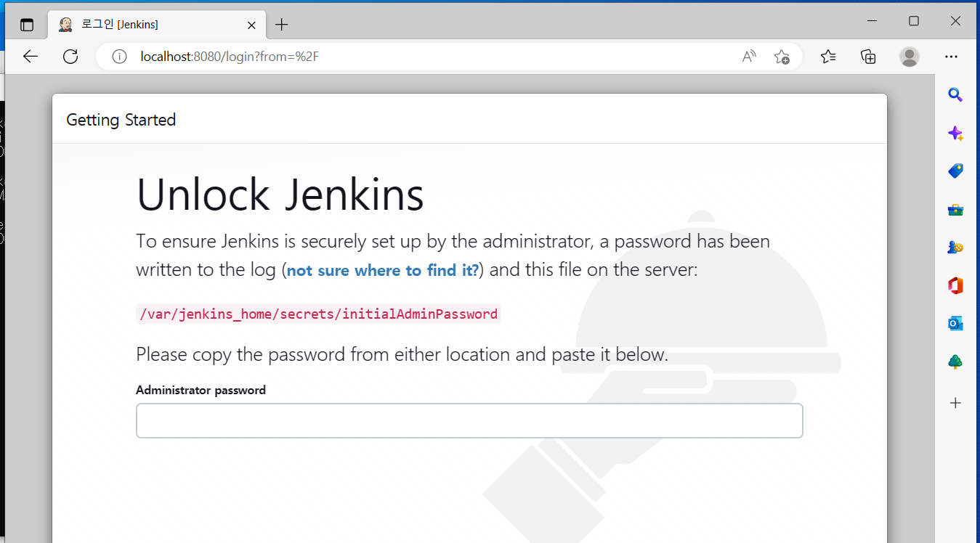Click the Read aloud icon

coord(749,57)
